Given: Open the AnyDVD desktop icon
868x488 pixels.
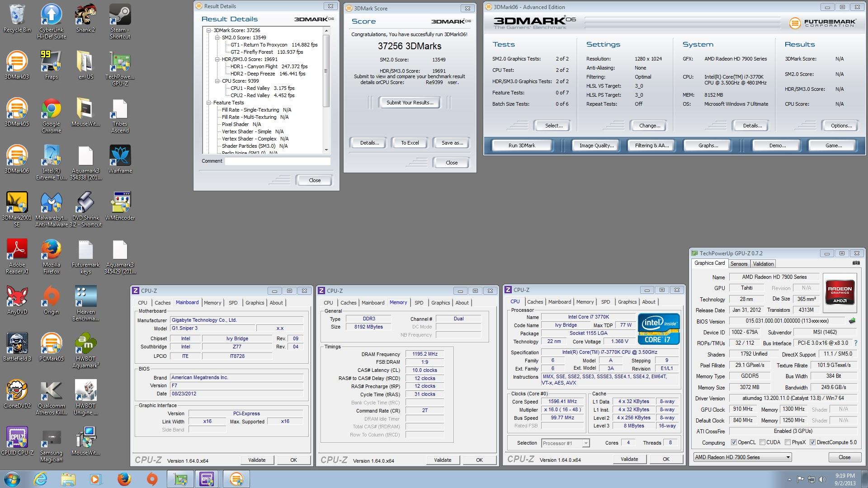Looking at the screenshot, I should (x=17, y=300).
